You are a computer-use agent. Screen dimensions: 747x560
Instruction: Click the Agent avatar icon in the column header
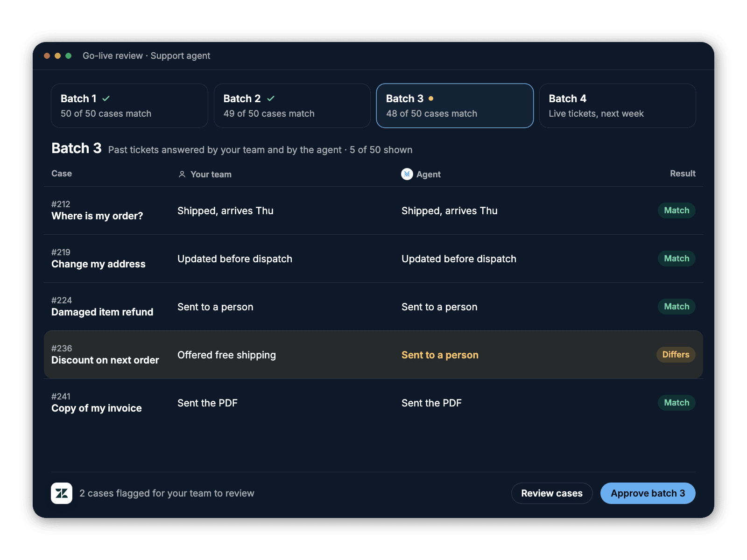click(x=407, y=174)
